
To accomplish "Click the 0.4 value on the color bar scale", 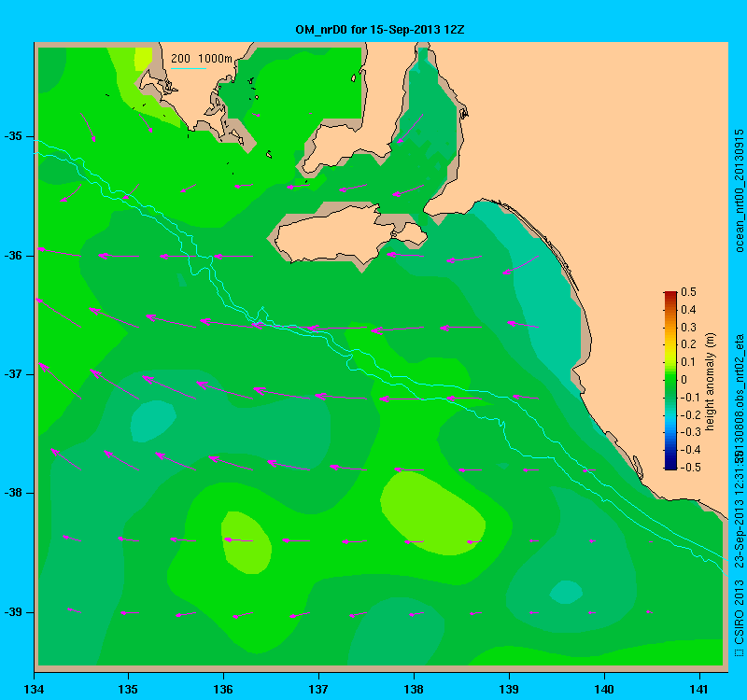I will [x=688, y=310].
